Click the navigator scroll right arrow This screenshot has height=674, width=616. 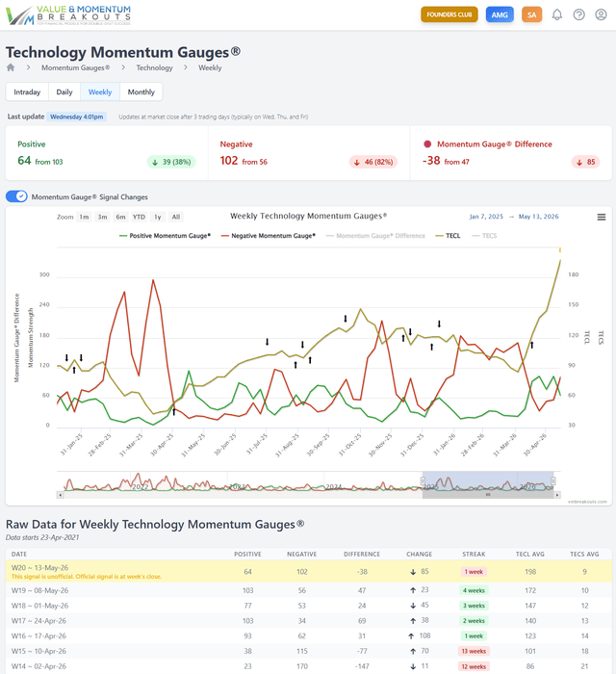[x=557, y=495]
